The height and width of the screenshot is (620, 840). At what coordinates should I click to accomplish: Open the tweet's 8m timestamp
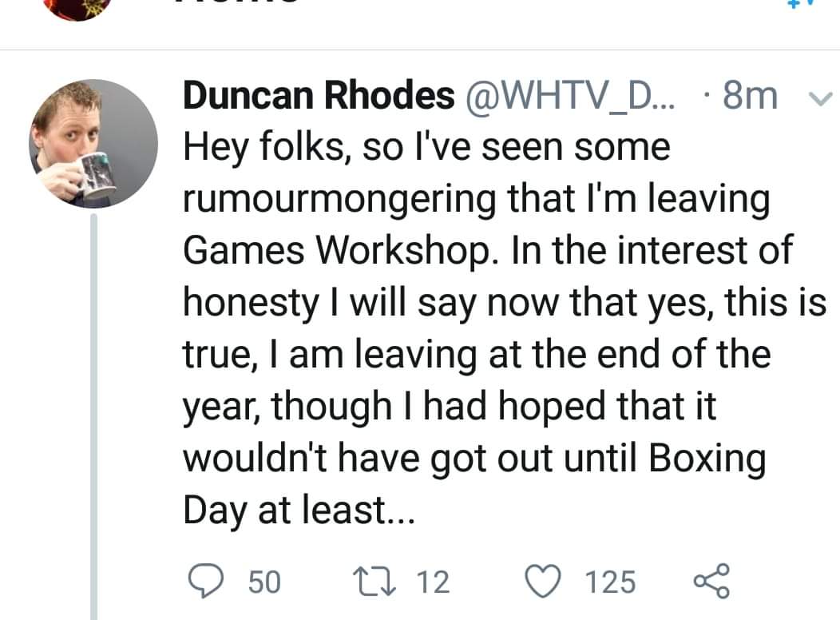748,97
